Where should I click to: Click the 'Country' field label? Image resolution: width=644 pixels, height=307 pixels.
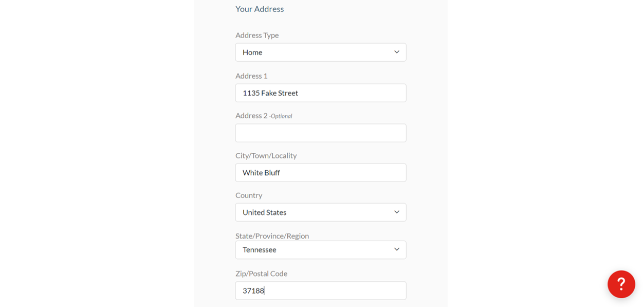tap(249, 195)
